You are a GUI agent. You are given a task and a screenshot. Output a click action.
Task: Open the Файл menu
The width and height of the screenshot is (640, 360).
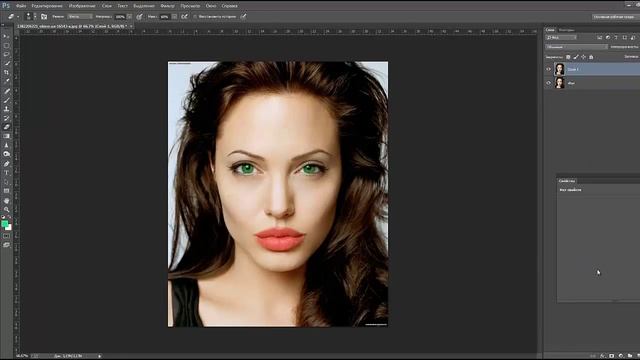tap(21, 6)
